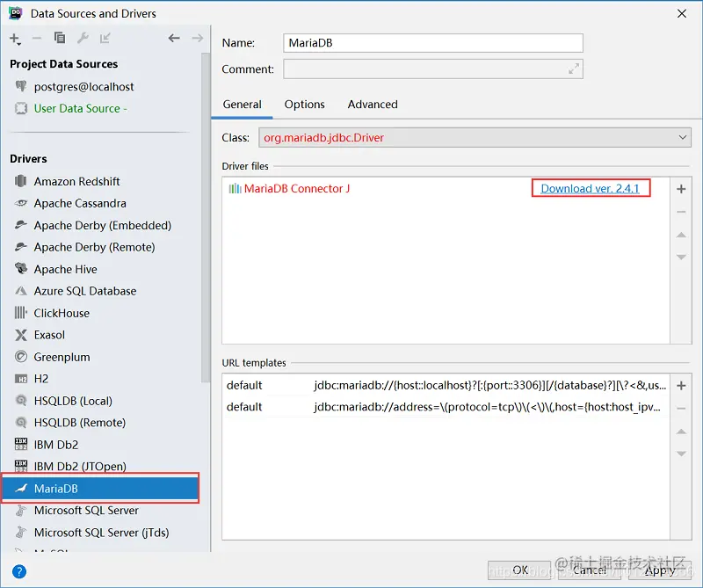Go back with the left arrow
703x588 pixels.
click(174, 38)
